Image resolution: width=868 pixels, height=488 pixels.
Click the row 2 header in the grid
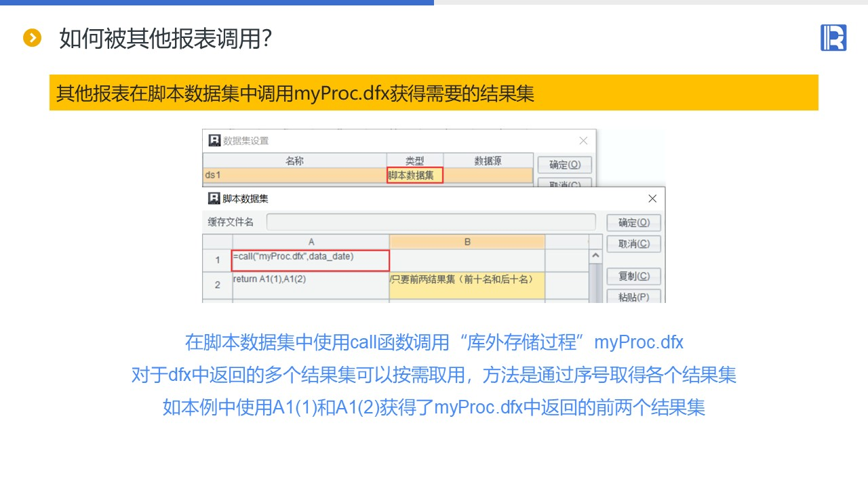pos(218,285)
